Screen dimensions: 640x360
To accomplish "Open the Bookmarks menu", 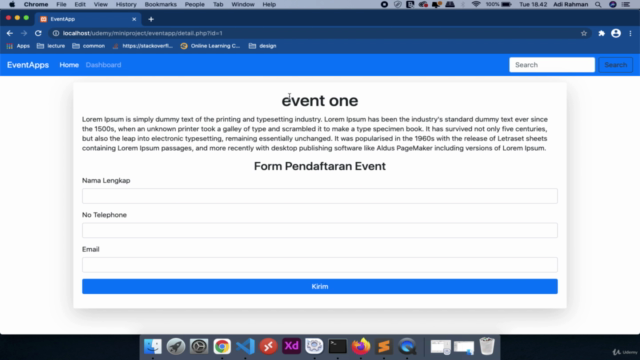I will tap(160, 4).
